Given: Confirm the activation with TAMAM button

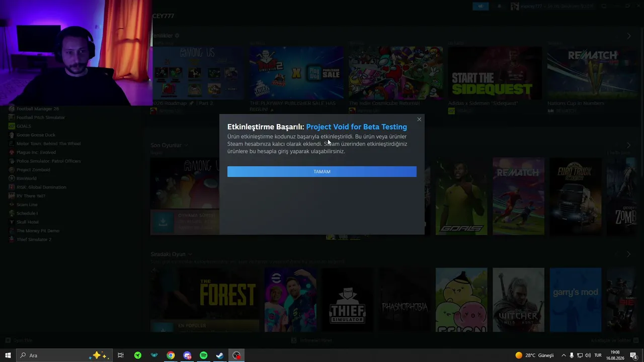Looking at the screenshot, I should click(322, 171).
